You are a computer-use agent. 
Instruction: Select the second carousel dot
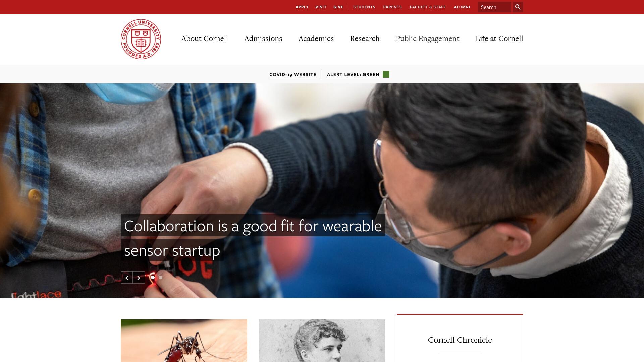[x=161, y=277]
